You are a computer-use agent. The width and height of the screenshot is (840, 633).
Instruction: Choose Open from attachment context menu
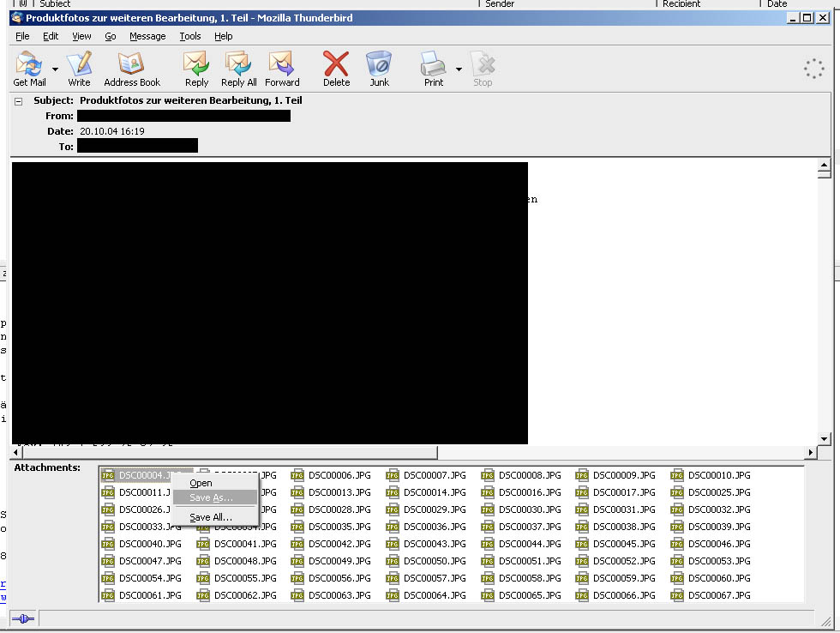pos(215,483)
